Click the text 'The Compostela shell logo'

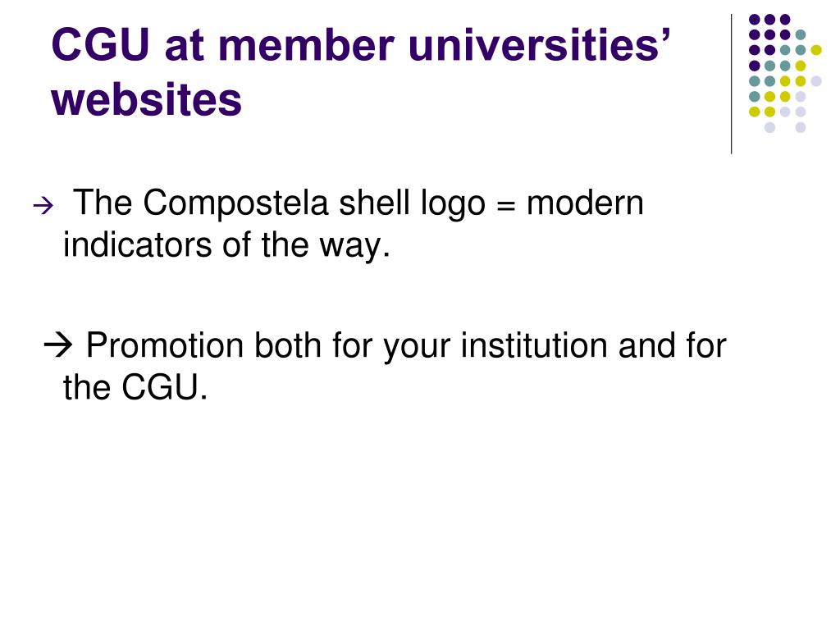(279, 203)
